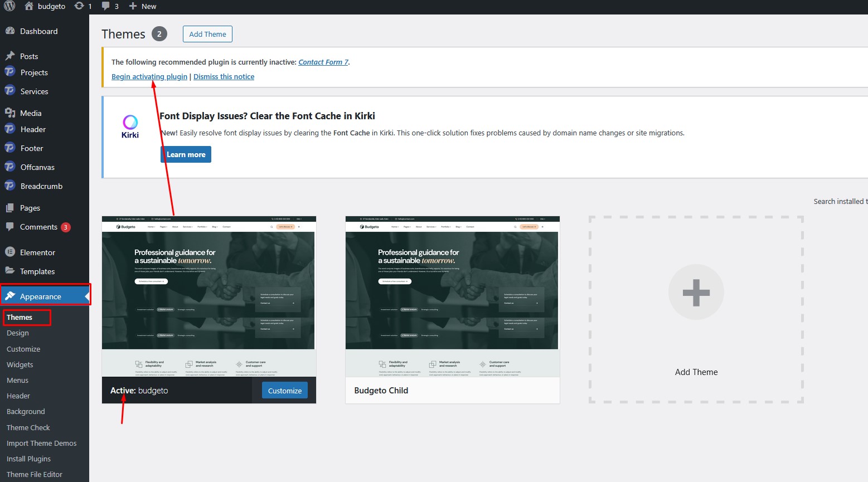Click the Media icon in sidebar

(x=9, y=113)
